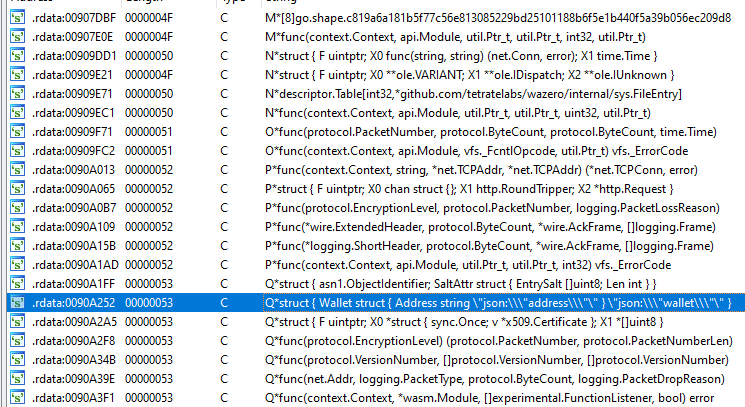This screenshot has width=745, height=407.
Task: Click the string icon for row .rdata:00909E21
Action: (x=18, y=75)
